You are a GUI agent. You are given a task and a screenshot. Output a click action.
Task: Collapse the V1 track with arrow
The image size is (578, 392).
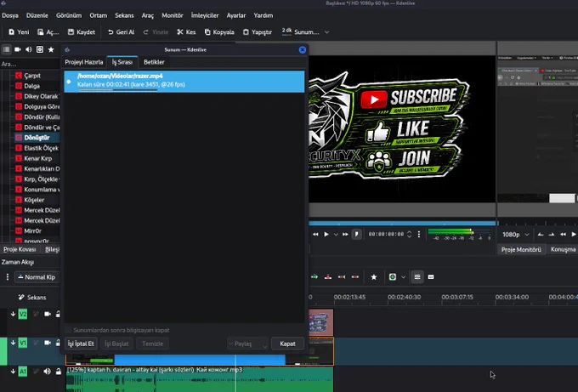tap(13, 343)
